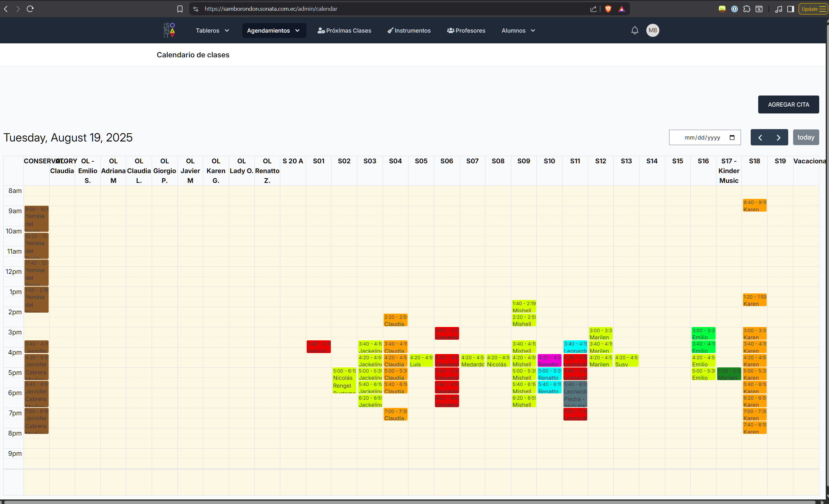Expand the Tableros dropdown menu
The image size is (829, 504).
coord(212,30)
